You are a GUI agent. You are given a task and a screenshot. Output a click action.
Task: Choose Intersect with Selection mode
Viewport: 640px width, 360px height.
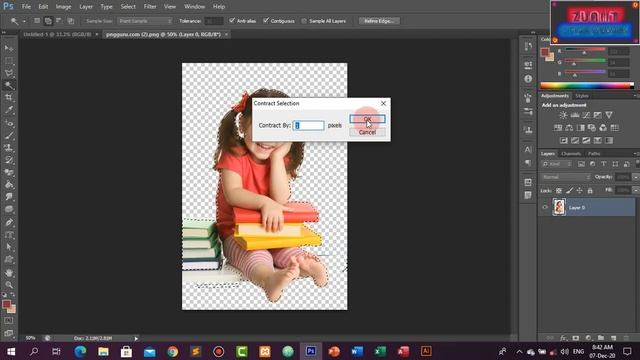pos(71,21)
